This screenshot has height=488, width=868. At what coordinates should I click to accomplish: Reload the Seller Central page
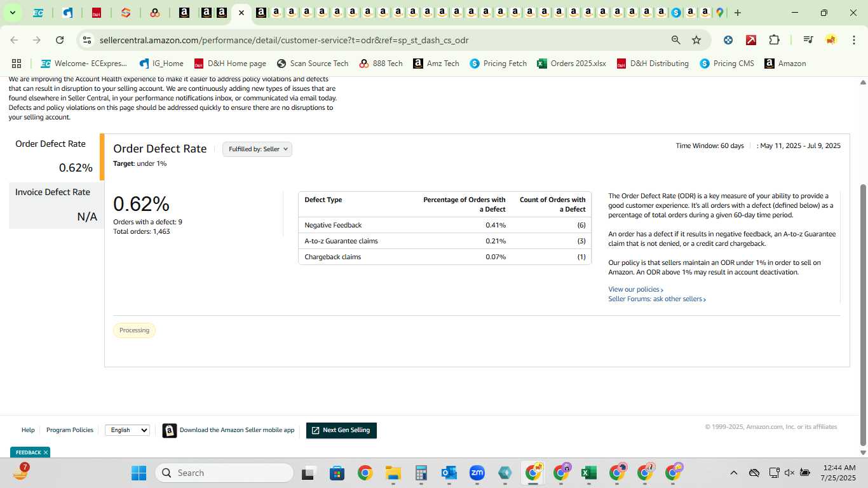click(60, 40)
